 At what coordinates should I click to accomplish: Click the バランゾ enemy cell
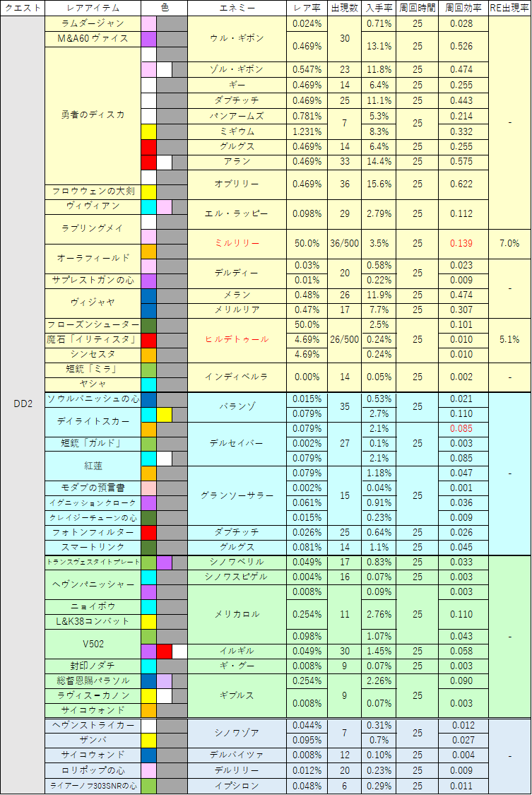pyautogui.click(x=237, y=406)
